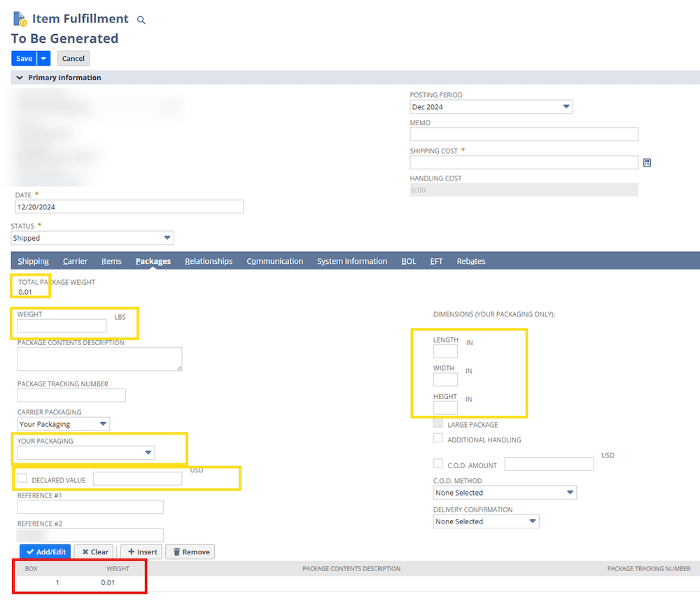Click the 0.01 weight cell in Box 1 row
700x604 pixels.
108,583
